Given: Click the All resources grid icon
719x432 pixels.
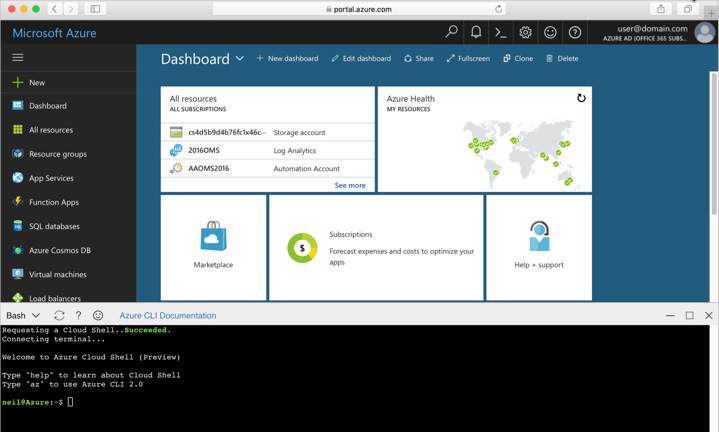Looking at the screenshot, I should point(17,130).
